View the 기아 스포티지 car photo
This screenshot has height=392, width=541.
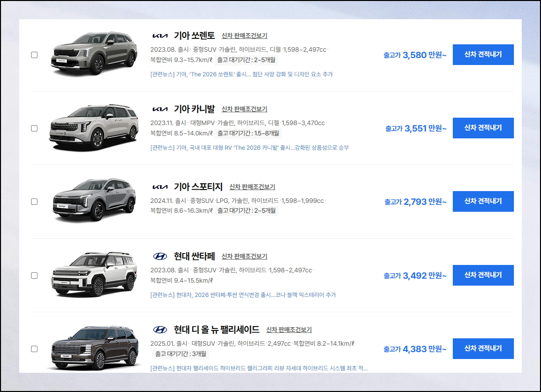[x=94, y=200]
